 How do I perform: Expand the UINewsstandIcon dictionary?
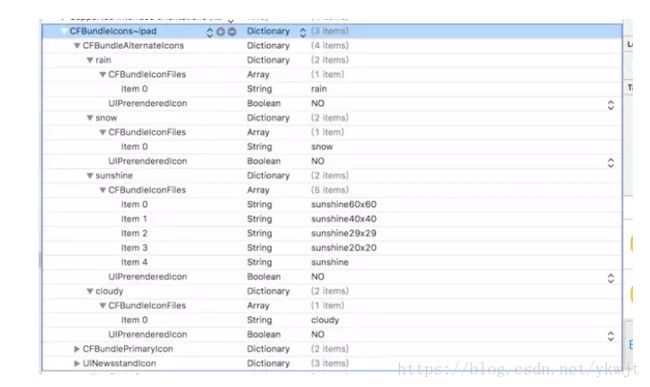pos(77,363)
